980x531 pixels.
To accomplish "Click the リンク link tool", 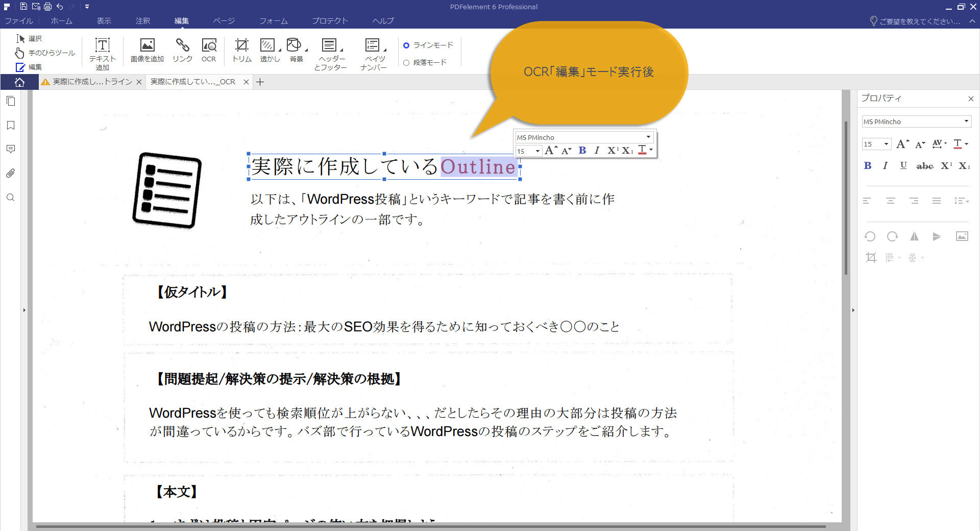I will (x=182, y=51).
